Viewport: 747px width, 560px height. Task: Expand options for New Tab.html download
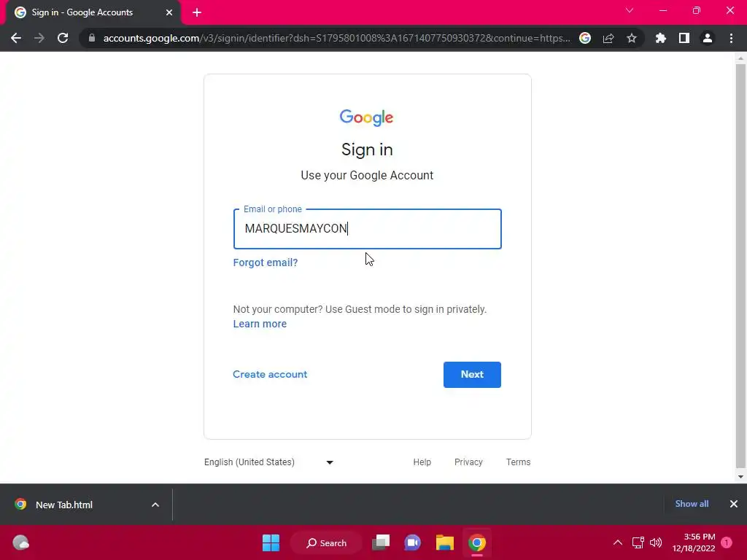155,505
